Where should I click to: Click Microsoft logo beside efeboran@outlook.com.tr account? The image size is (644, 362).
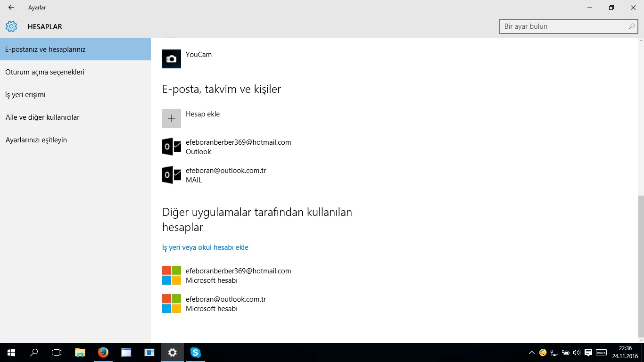coord(172,304)
